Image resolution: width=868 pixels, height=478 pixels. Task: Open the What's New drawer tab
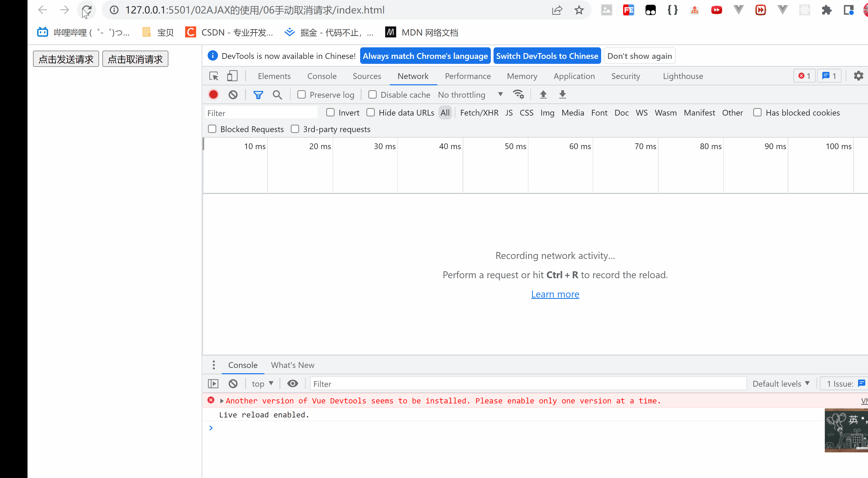tap(292, 365)
